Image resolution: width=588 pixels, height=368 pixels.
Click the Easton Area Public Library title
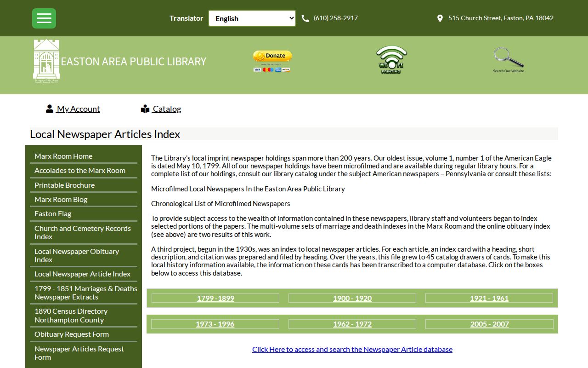click(x=134, y=61)
